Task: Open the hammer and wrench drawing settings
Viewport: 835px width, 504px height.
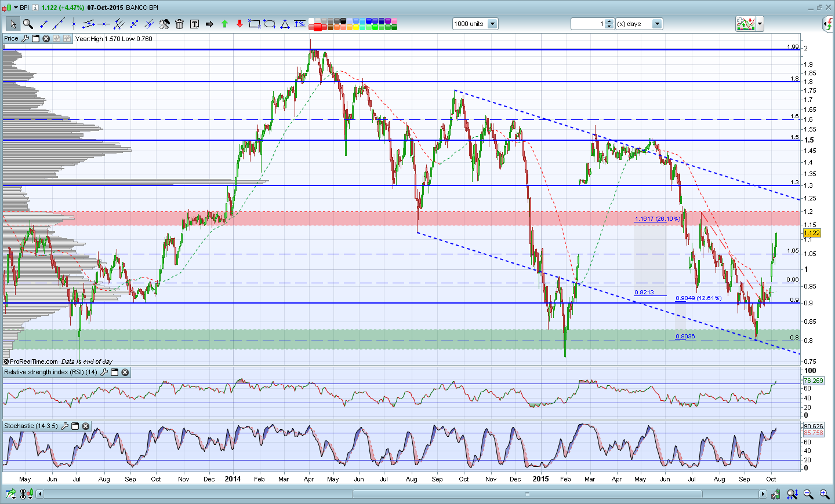Action: [x=164, y=24]
